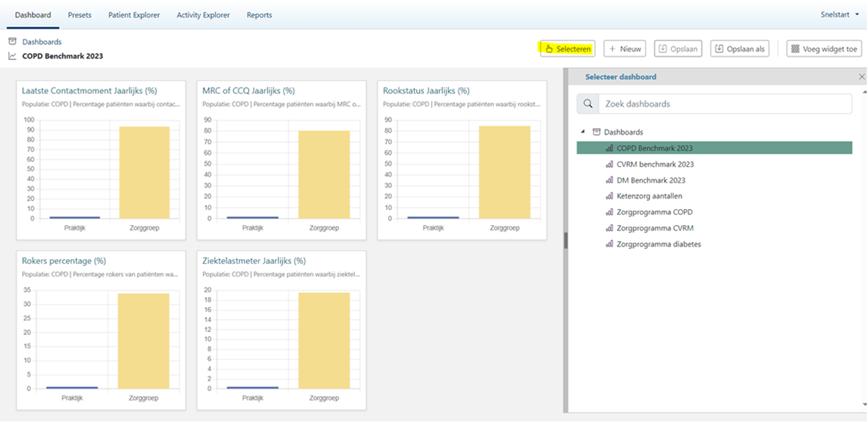
Task: Click the search magnifier icon
Action: click(588, 104)
